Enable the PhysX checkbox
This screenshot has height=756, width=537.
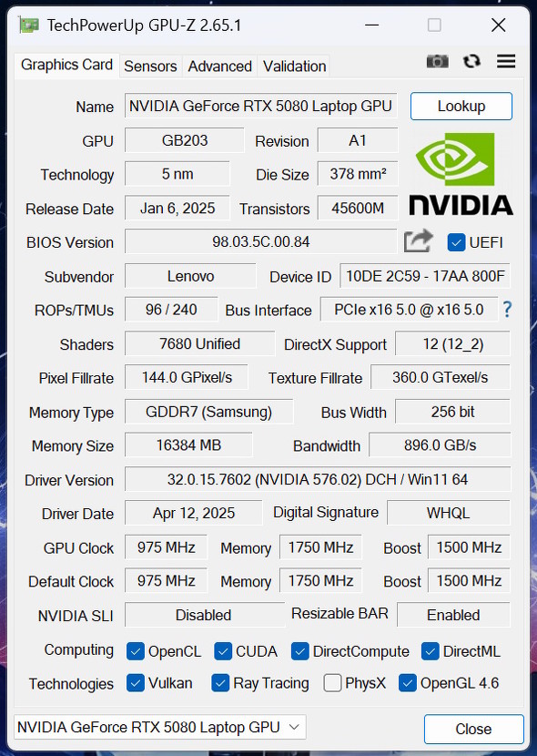point(332,682)
